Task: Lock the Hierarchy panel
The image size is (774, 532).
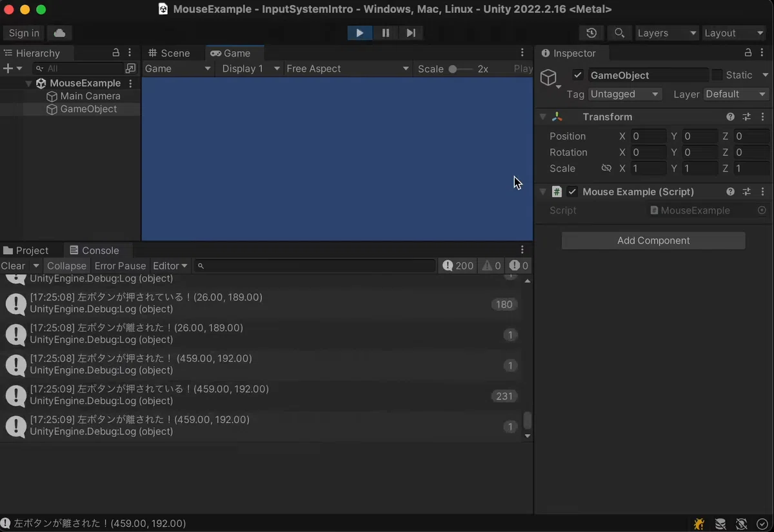Action: [x=116, y=53]
